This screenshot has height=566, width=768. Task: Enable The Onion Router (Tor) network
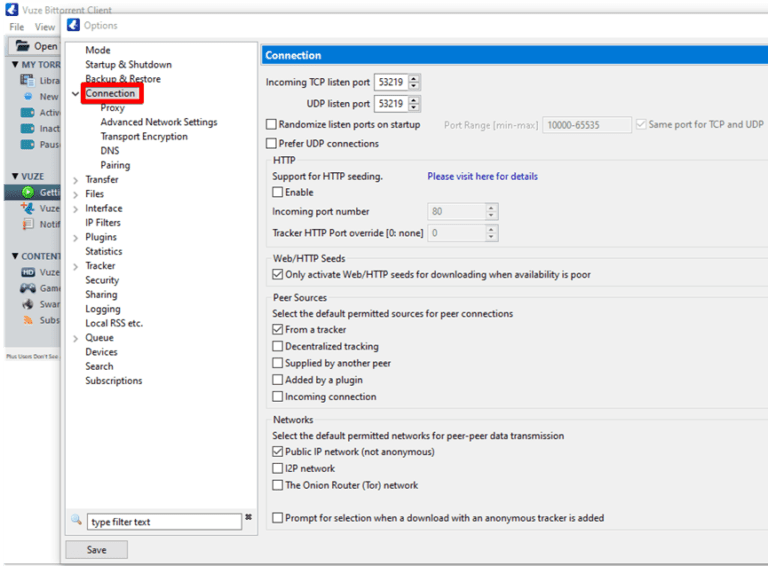click(278, 485)
